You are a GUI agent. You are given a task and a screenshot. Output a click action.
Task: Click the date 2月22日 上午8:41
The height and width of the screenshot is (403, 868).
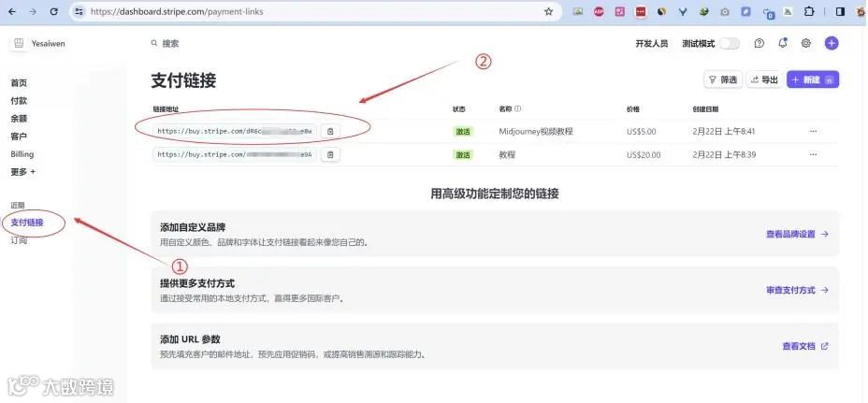[724, 131]
